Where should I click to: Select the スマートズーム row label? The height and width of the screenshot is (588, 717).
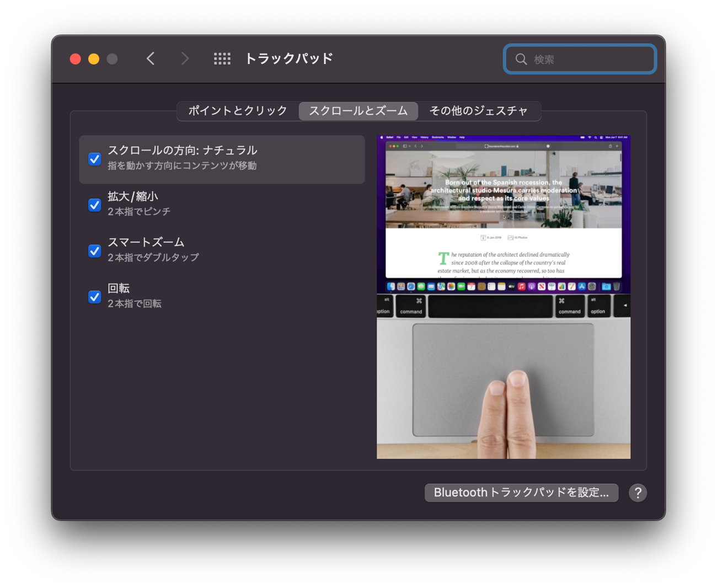146,242
